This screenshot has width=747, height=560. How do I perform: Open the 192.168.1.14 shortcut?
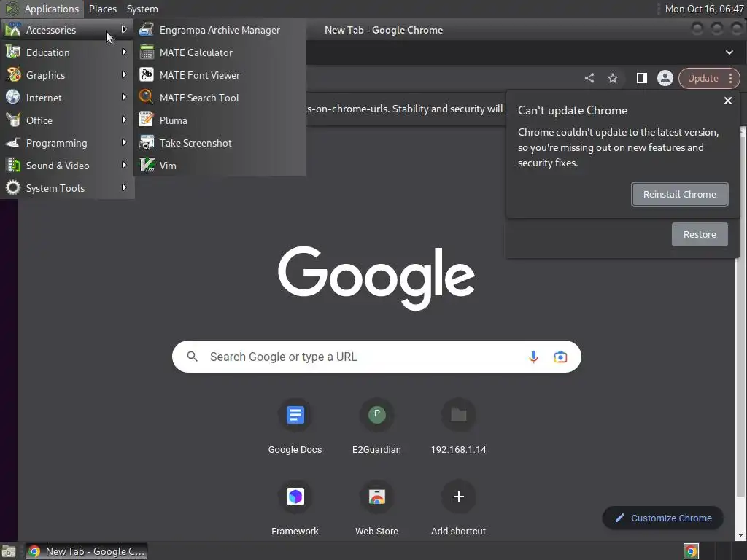point(458,426)
